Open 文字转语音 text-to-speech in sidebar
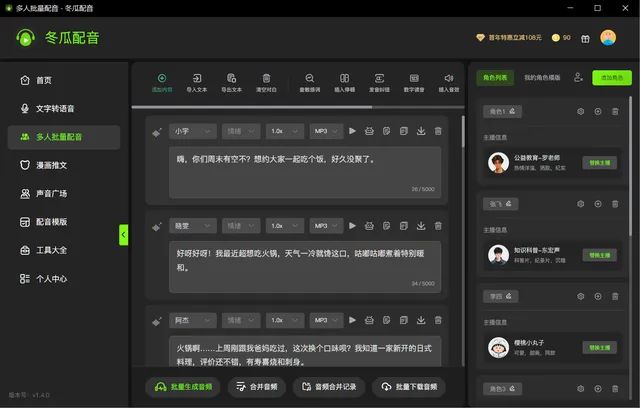640x408 pixels. click(x=64, y=109)
